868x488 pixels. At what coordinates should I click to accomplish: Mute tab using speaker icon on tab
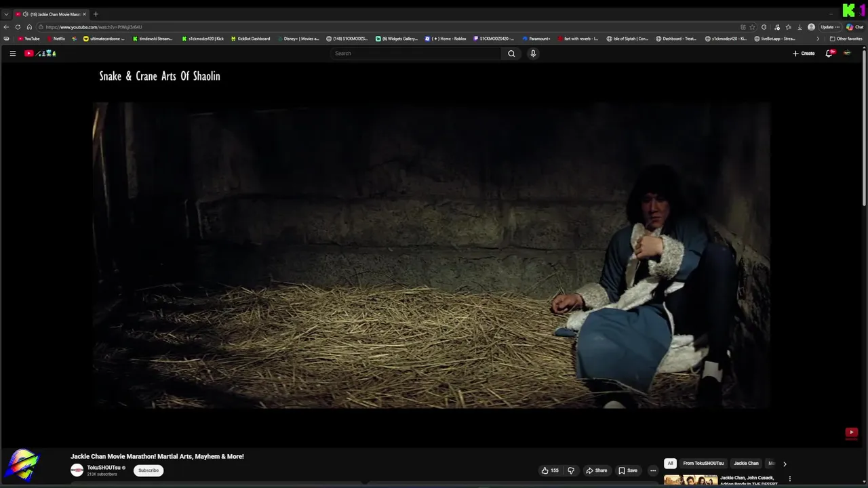[x=25, y=14]
